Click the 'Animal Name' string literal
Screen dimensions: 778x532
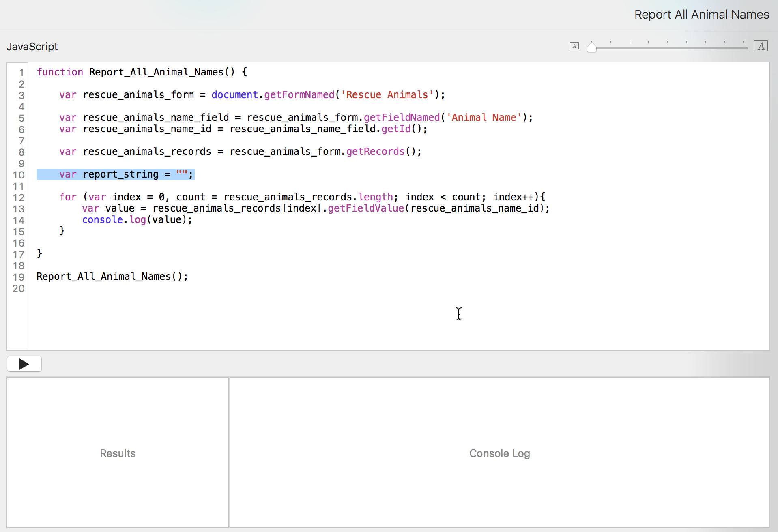(484, 118)
